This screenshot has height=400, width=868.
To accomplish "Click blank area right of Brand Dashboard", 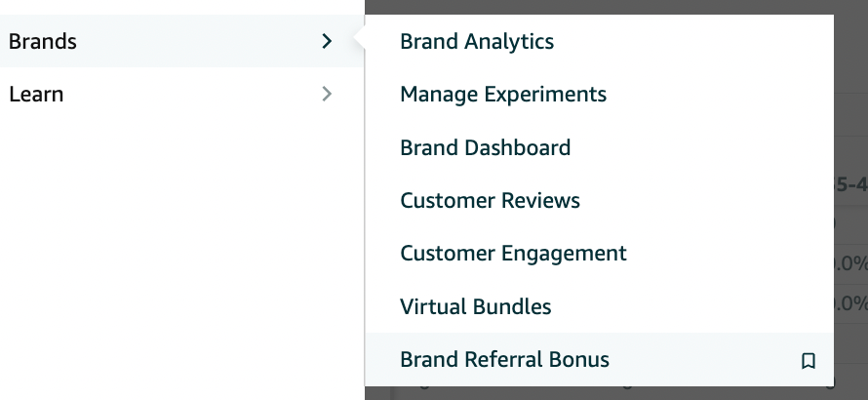I will 697,147.
